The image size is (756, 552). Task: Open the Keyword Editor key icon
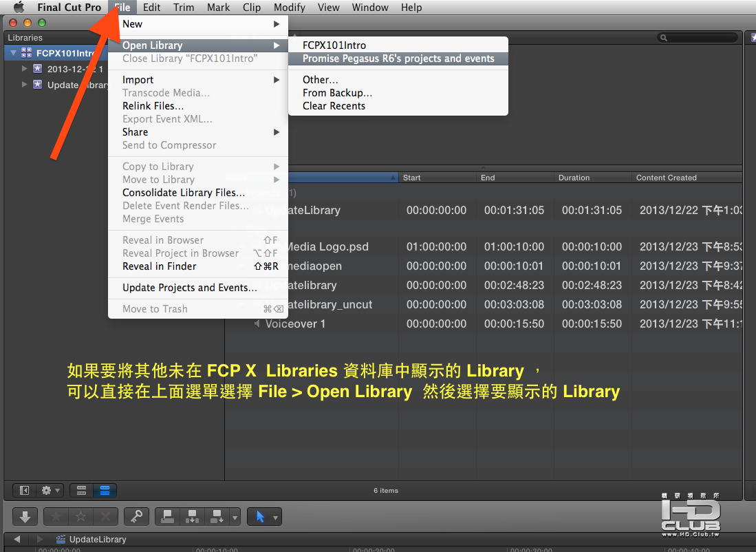tap(136, 517)
